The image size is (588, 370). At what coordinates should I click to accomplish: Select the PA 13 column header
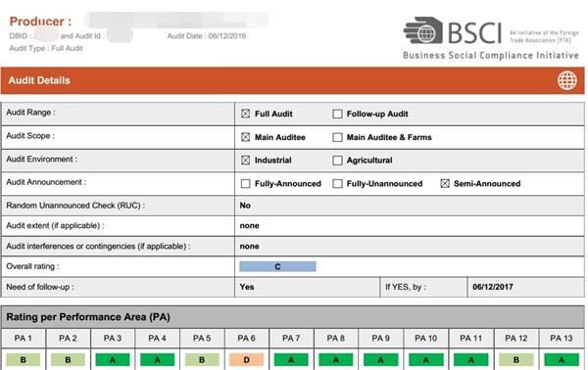562,338
